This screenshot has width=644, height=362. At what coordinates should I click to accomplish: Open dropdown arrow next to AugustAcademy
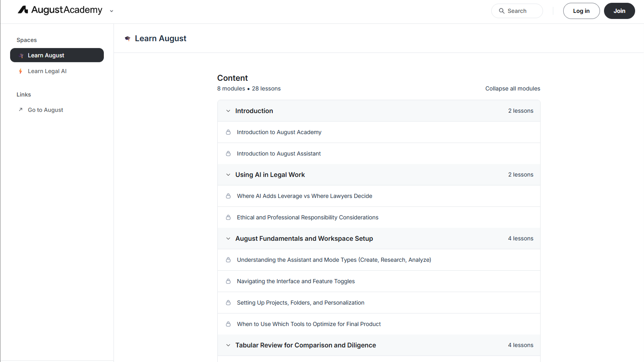112,11
